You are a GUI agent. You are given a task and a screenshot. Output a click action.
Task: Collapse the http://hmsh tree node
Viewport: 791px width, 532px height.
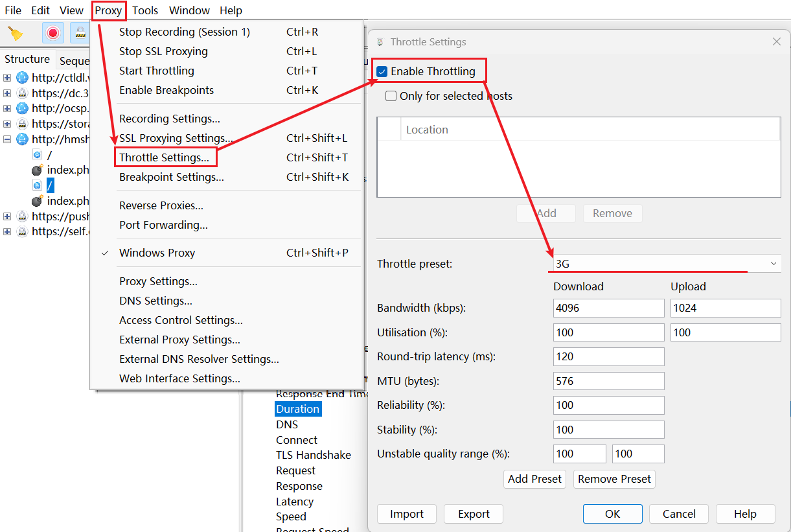click(x=7, y=139)
